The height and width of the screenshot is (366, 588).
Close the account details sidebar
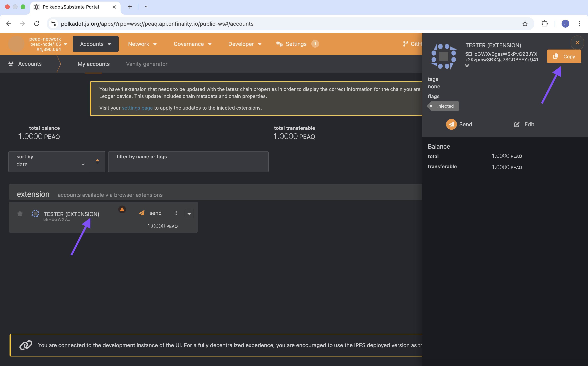[577, 43]
